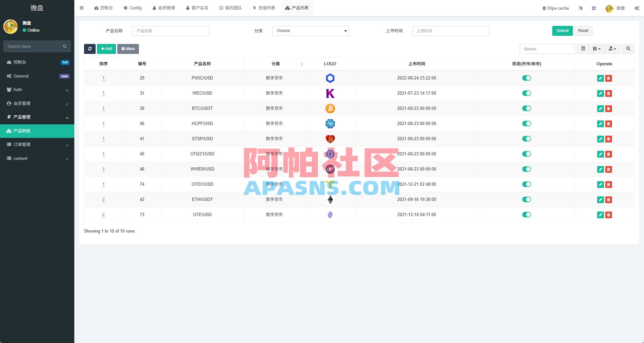Switch to the 客户实名 tab

coord(197,8)
